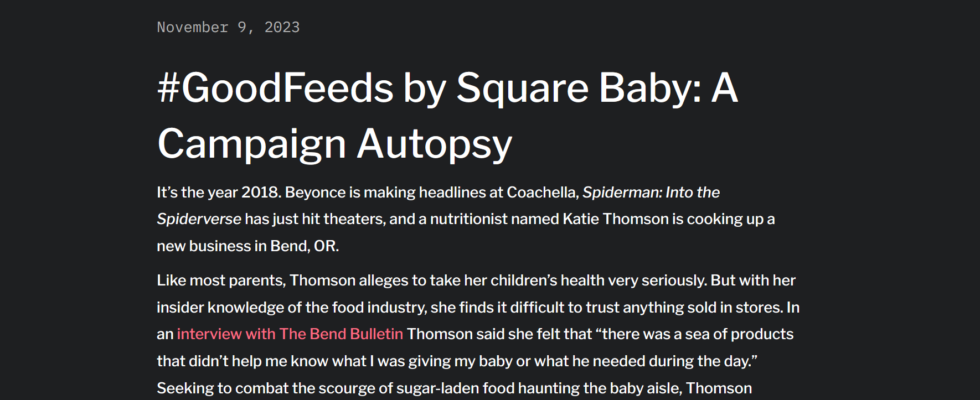
Task: Click the quote "there was a sea of products"
Action: 698,334
